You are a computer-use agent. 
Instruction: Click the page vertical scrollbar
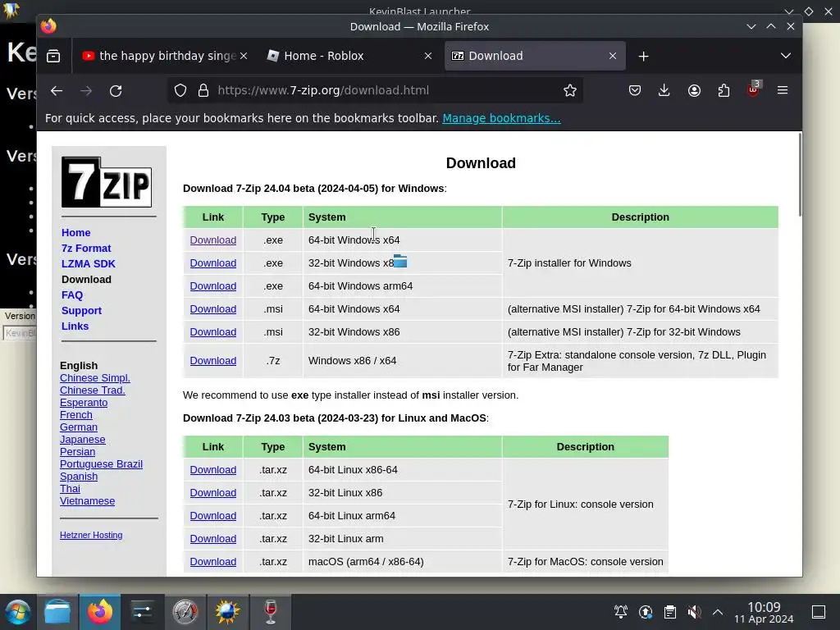coord(800,175)
